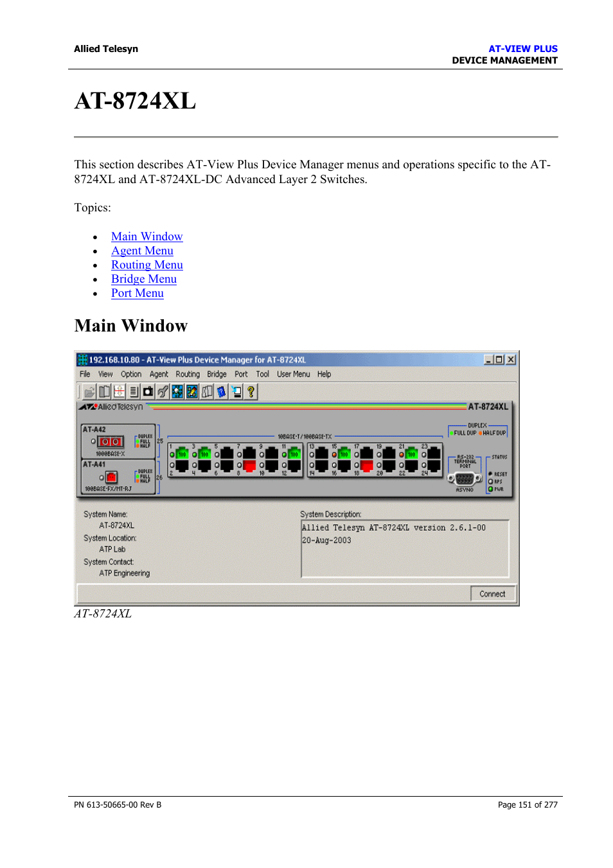Viewport: 613px width, 868px height.
Task: Click the blue pencil edit toolbar icon
Action: 192,391
